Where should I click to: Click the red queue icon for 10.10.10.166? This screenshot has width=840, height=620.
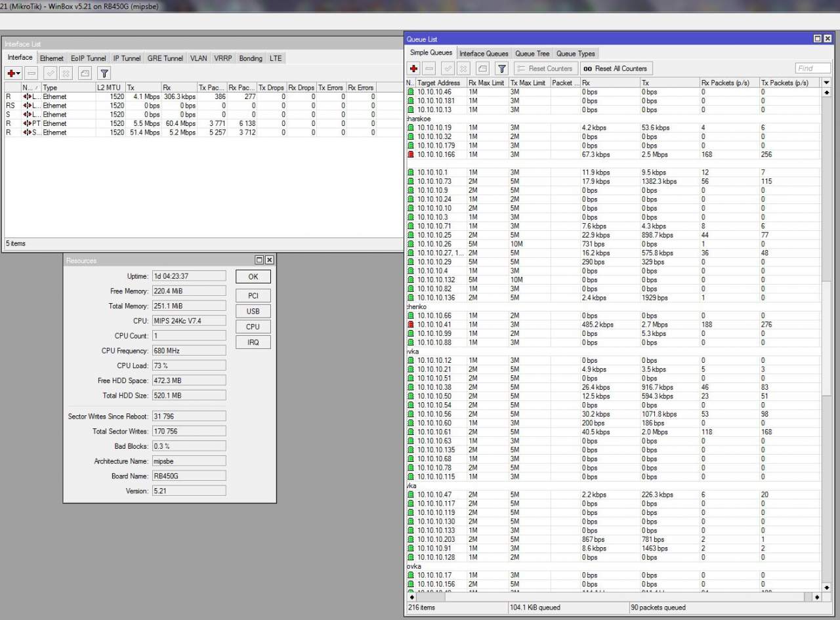click(x=411, y=155)
